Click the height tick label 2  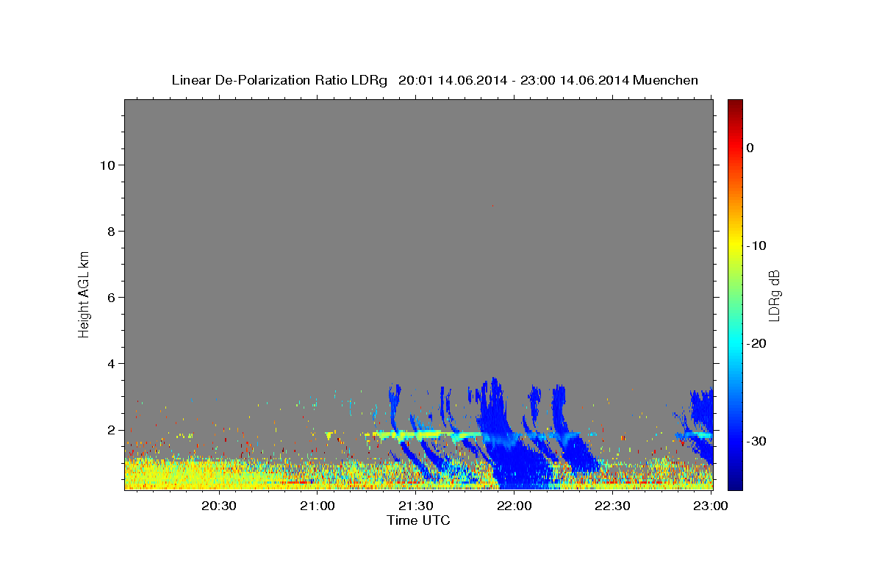pos(112,430)
